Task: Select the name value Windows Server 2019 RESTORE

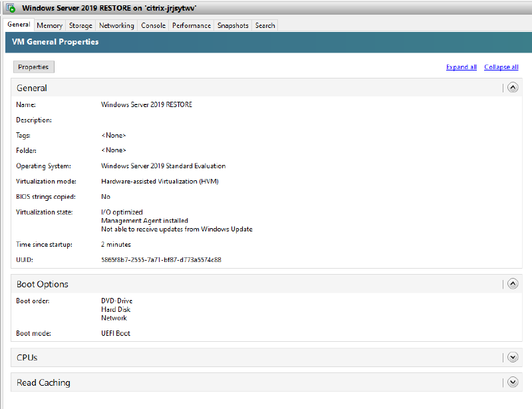Action: click(x=146, y=104)
